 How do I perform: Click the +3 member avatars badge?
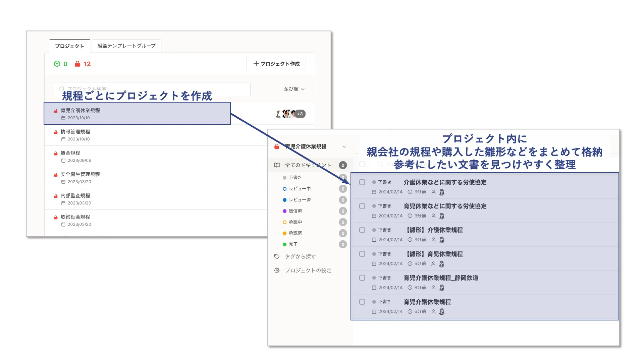(x=300, y=114)
